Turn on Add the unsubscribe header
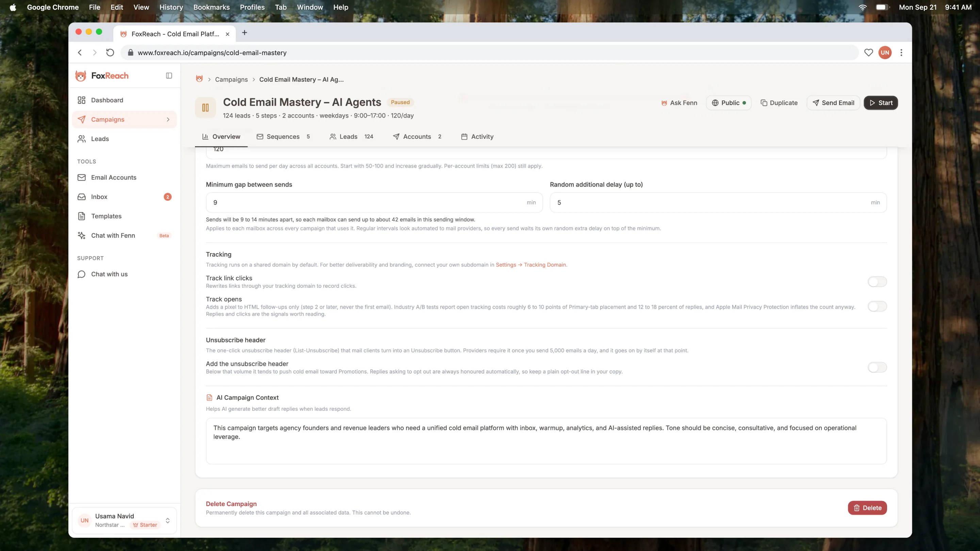The image size is (980, 551). click(877, 367)
